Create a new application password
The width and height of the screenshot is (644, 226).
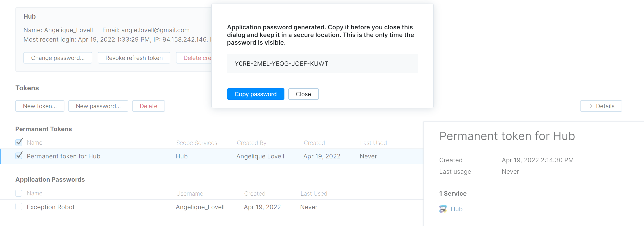click(98, 106)
